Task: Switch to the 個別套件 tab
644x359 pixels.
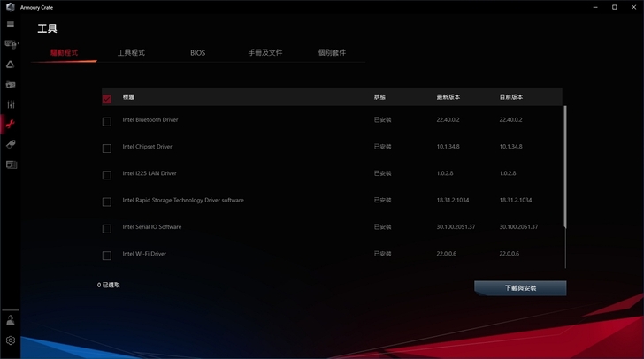Action: pos(332,52)
